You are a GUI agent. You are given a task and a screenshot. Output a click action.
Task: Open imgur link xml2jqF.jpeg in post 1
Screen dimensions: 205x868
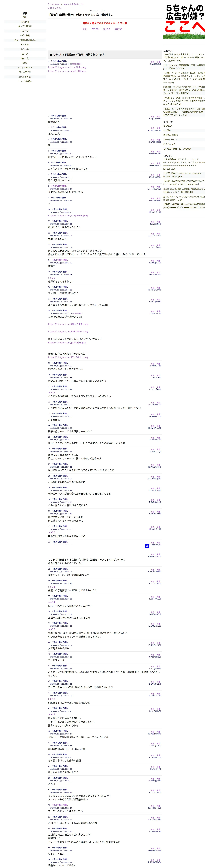67,67
